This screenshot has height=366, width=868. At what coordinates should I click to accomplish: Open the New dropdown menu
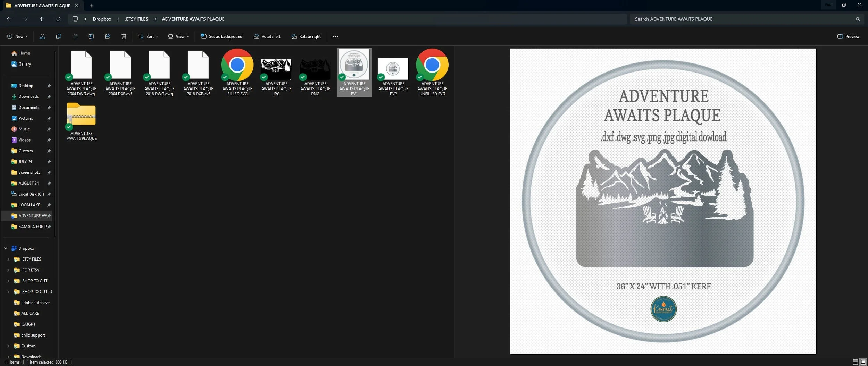click(x=17, y=36)
